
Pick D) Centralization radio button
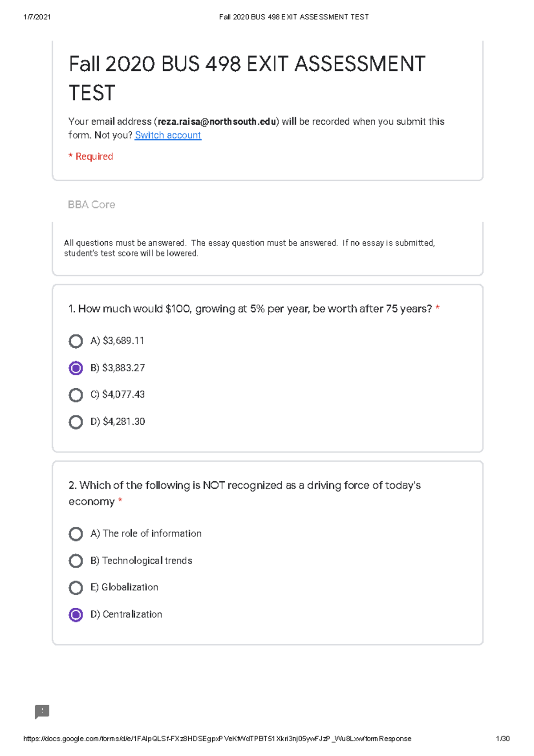click(76, 614)
